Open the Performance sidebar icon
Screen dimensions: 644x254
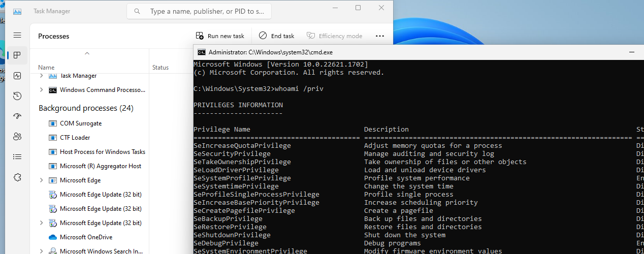click(x=17, y=76)
